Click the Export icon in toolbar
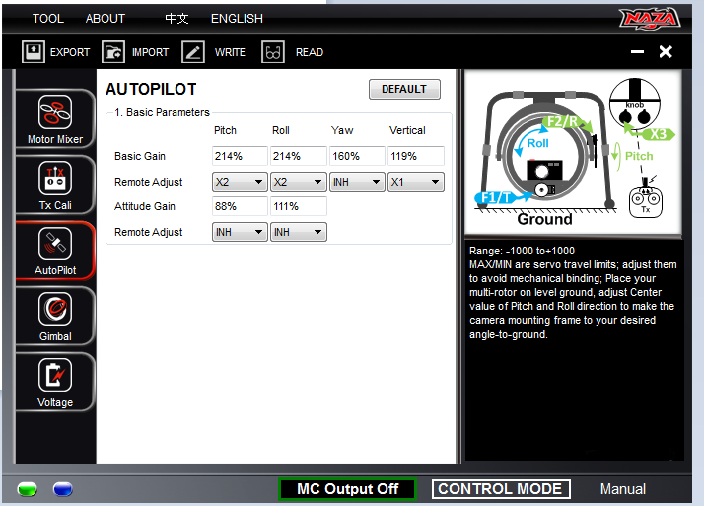 33,52
